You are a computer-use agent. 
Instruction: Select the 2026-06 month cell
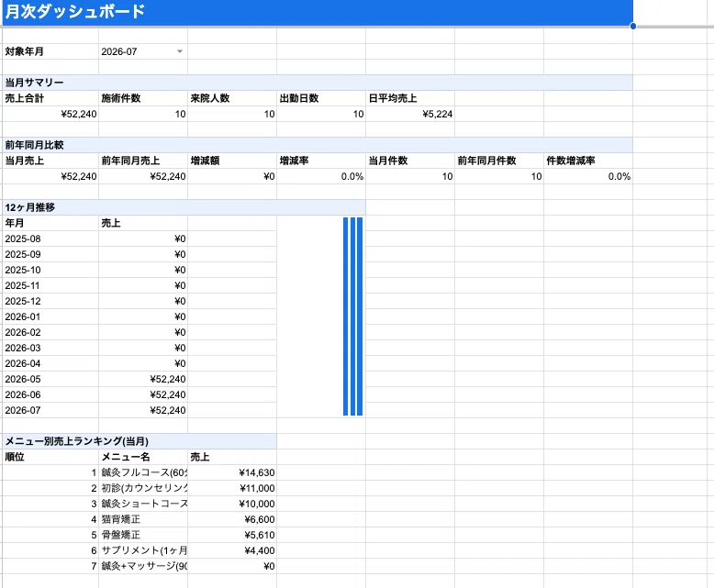pyautogui.click(x=50, y=394)
